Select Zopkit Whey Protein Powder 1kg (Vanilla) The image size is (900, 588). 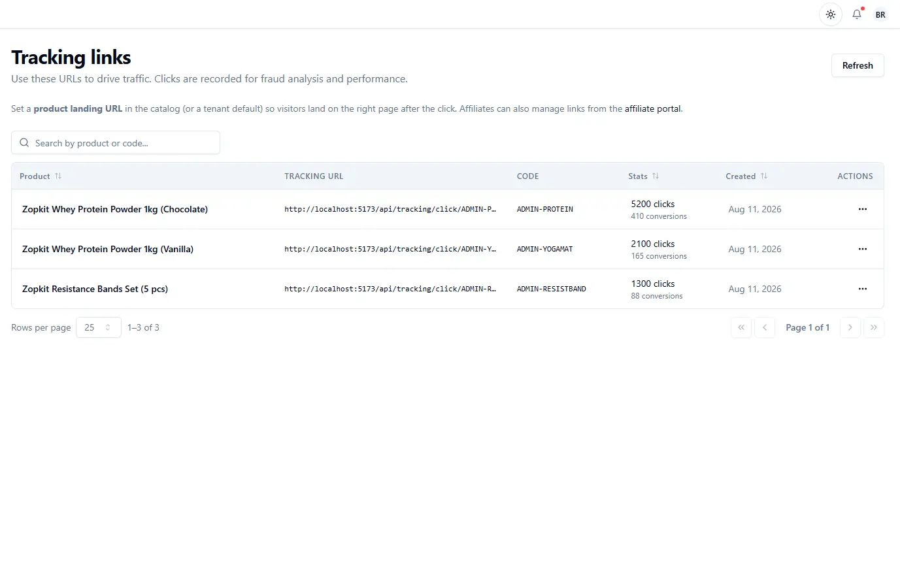(x=108, y=249)
